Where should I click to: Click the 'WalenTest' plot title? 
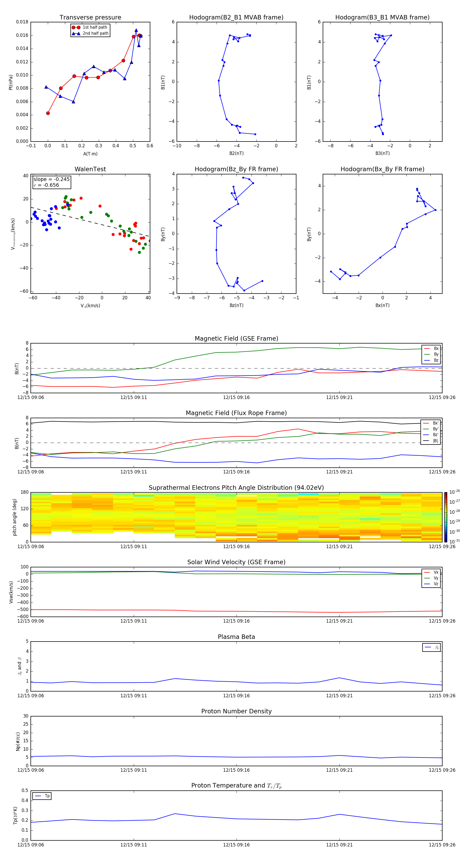point(90,169)
